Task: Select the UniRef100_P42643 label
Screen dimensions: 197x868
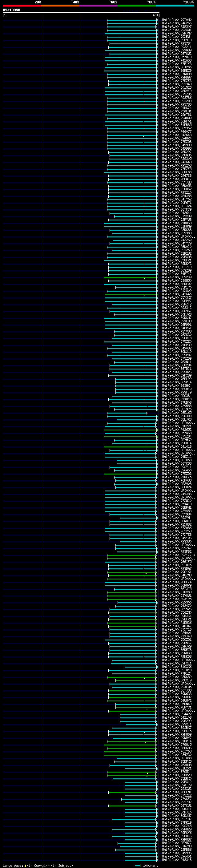Action: click(176, 135)
